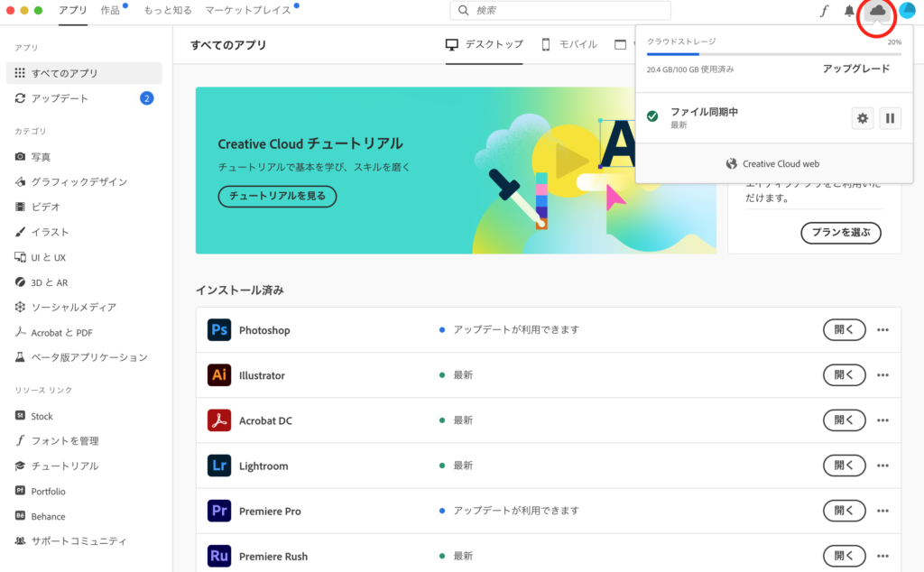The width and height of the screenshot is (924, 572).
Task: Switch to the モバイル tab
Action: coord(568,44)
